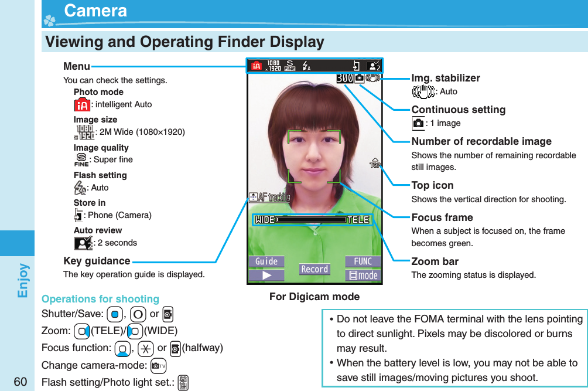588x391 pixels.
Task: Tap the store-in phone icon in finder status bar
Action: point(356,66)
